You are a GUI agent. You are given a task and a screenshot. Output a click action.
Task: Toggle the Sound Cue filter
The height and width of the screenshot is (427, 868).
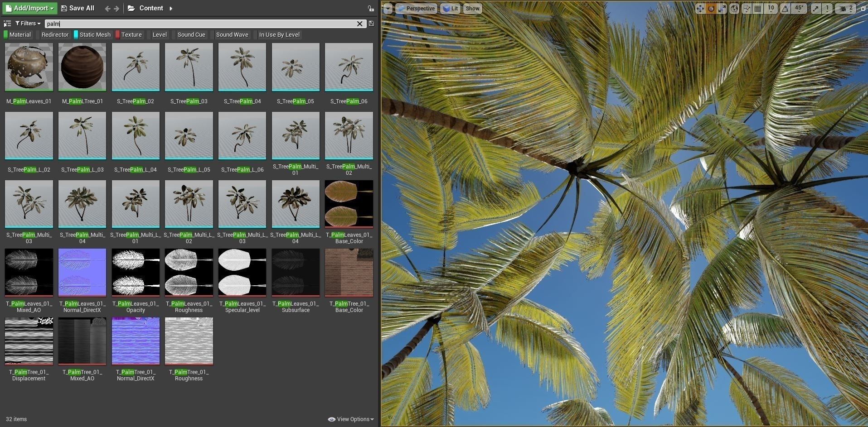[x=189, y=34]
